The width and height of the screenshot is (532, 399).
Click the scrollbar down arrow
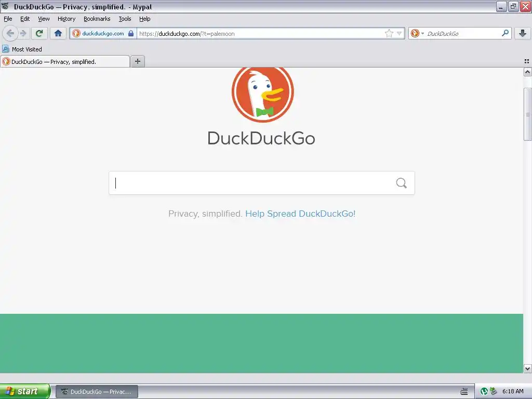tap(527, 368)
